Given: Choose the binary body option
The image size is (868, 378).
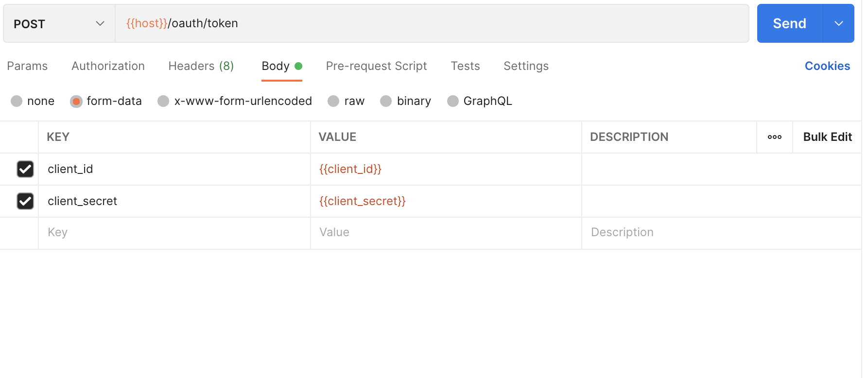Looking at the screenshot, I should [386, 101].
